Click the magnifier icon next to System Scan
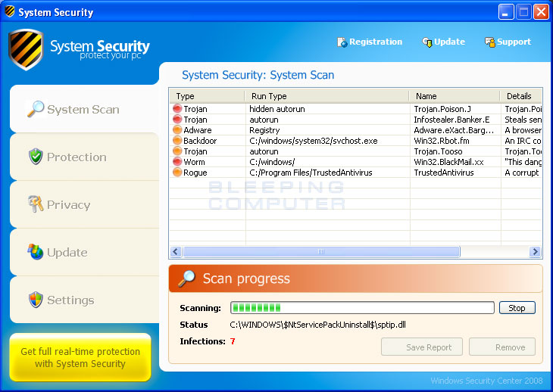The image size is (553, 392). [x=36, y=109]
